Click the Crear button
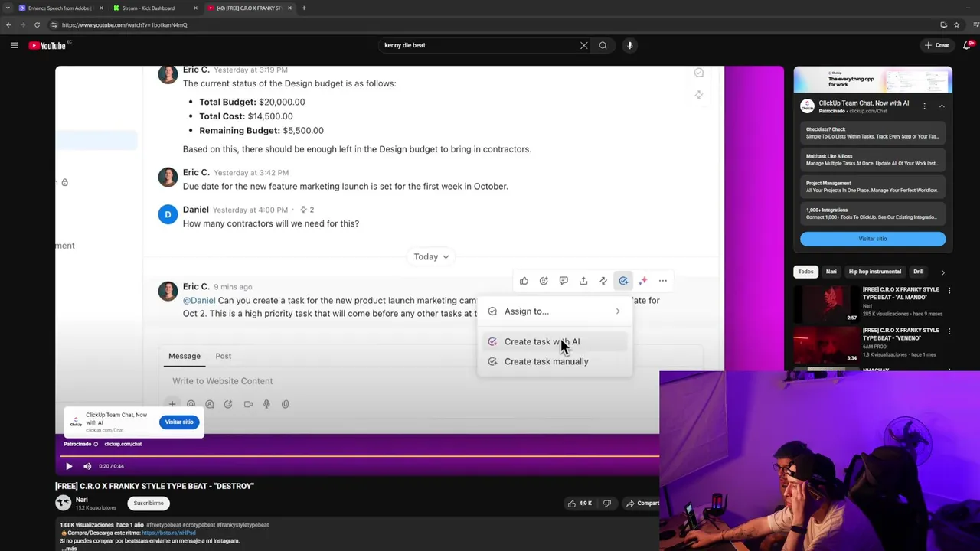Image resolution: width=980 pixels, height=551 pixels. coord(937,45)
